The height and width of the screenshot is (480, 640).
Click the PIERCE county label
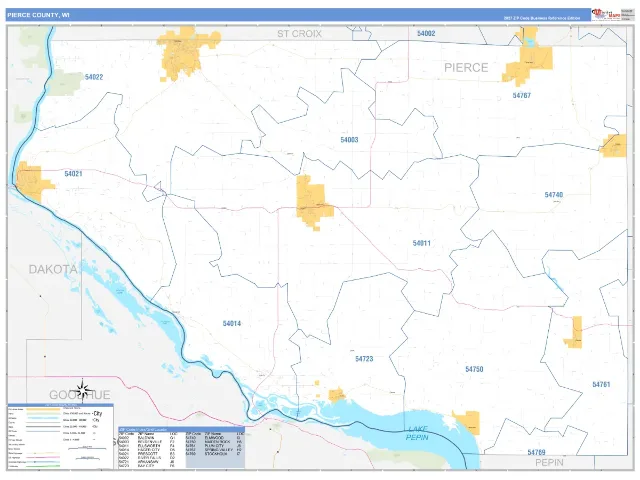pyautogui.click(x=466, y=67)
